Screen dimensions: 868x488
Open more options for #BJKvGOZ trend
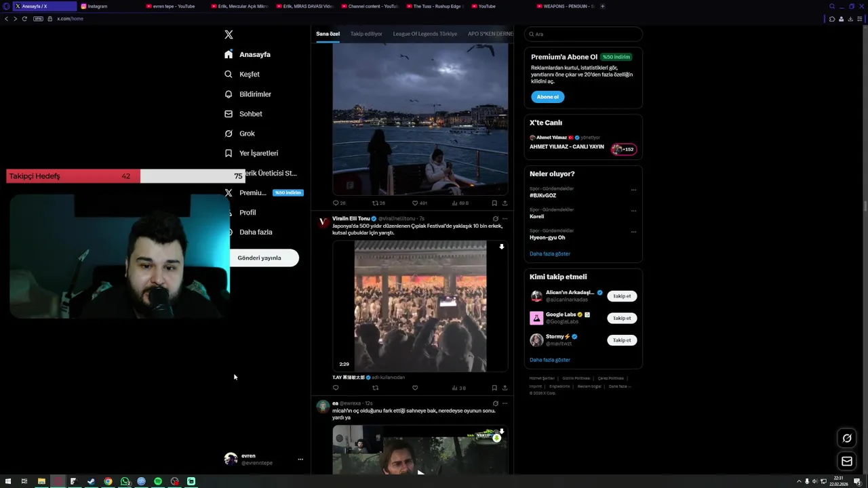coord(633,190)
